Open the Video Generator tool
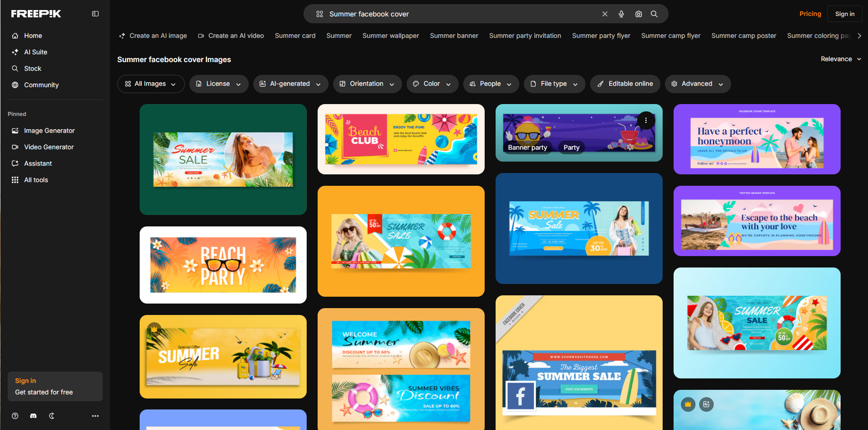868x430 pixels. tap(48, 147)
